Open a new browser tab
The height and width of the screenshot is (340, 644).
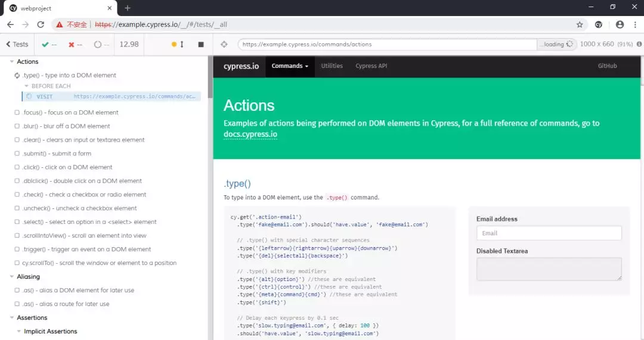tap(128, 8)
